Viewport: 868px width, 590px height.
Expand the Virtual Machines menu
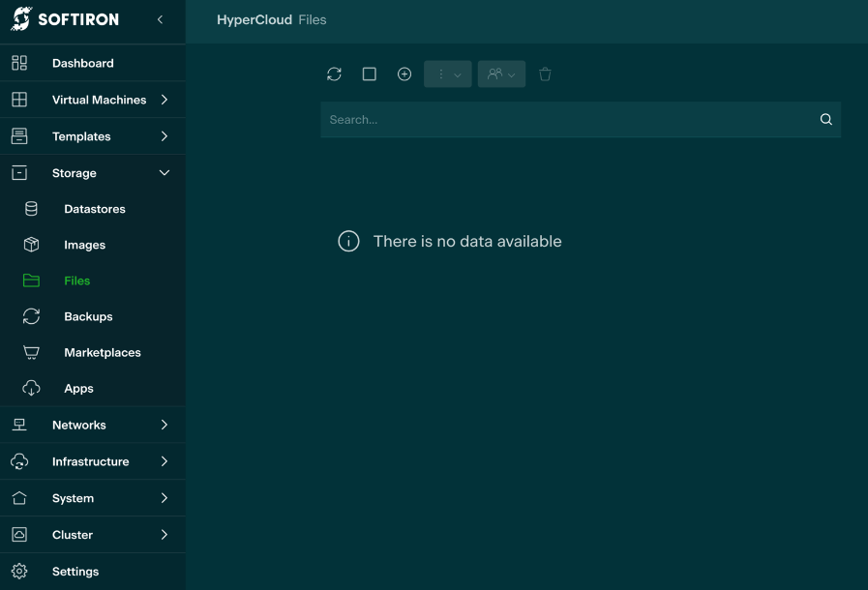coord(99,100)
